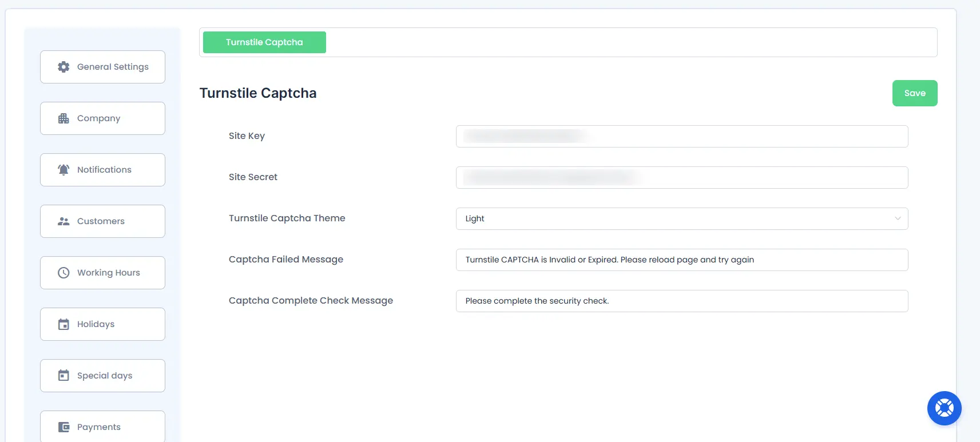Screen dimensions: 980x442
Task: Open the Payments settings section
Action: point(102,426)
